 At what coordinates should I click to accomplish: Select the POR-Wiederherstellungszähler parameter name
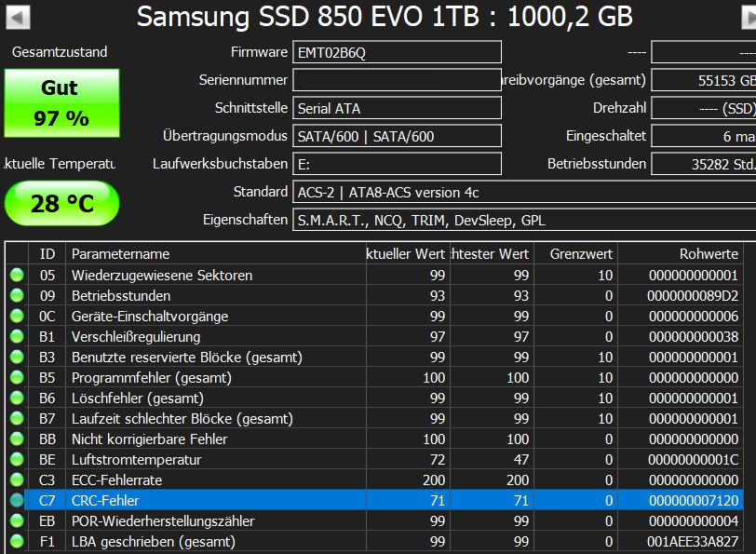[x=163, y=520]
